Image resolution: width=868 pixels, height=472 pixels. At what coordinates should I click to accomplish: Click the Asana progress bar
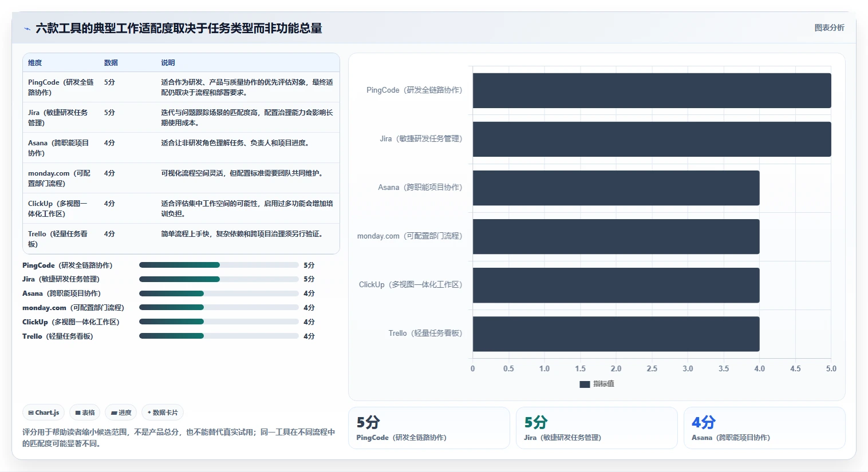pos(219,293)
